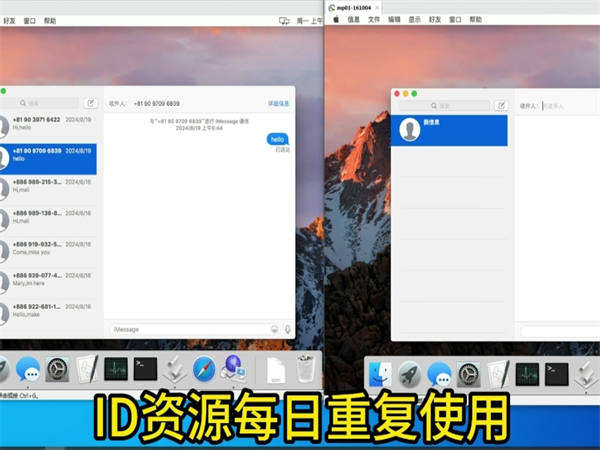This screenshot has width=600, height=450.
Task: Open emoji picker beside iMessage field
Action: tap(274, 329)
